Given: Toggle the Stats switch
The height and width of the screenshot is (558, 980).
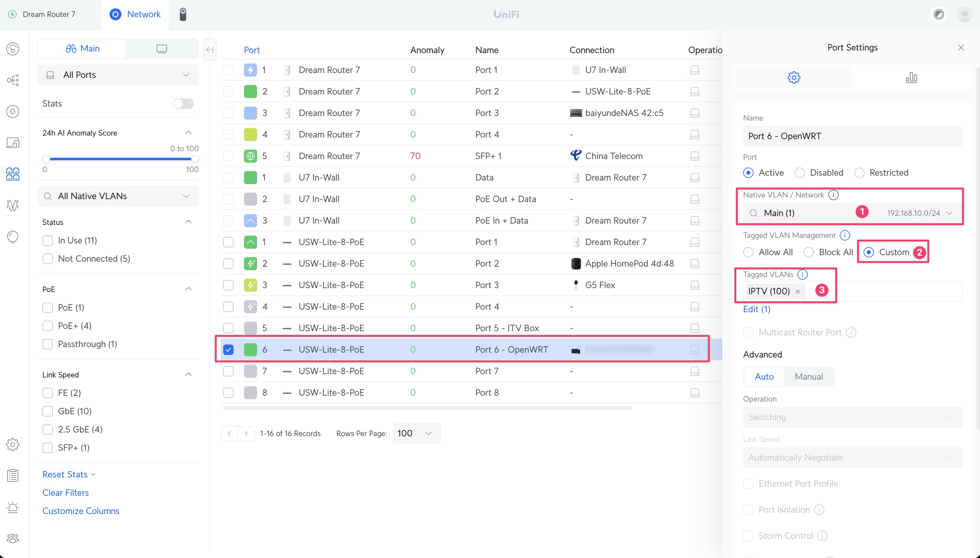Looking at the screenshot, I should pos(183,103).
